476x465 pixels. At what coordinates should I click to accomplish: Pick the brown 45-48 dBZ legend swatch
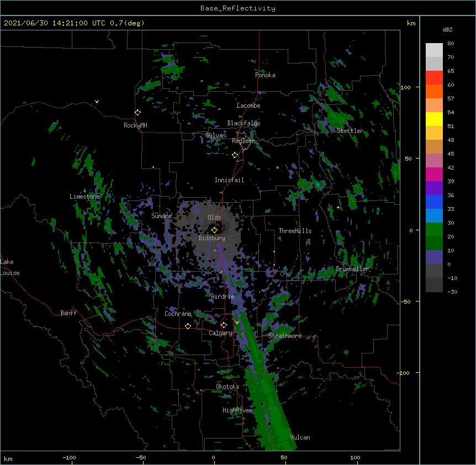pos(434,146)
